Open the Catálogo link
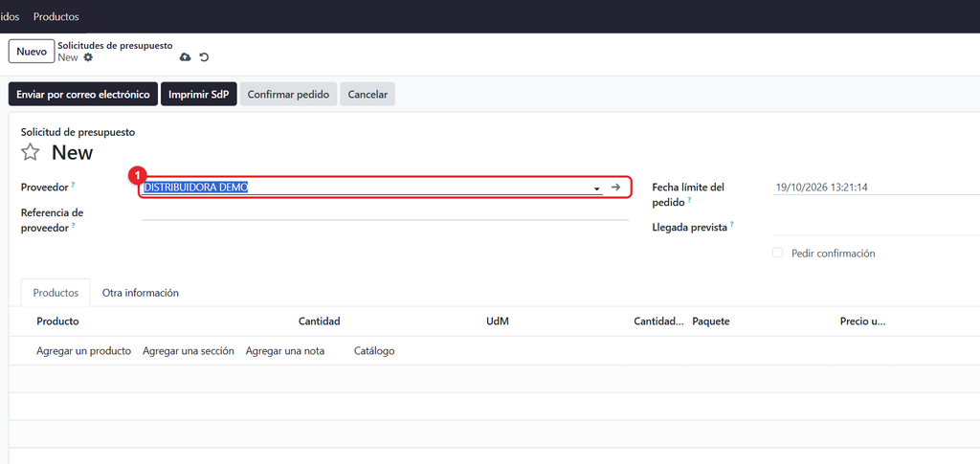This screenshot has width=980, height=464. (374, 351)
